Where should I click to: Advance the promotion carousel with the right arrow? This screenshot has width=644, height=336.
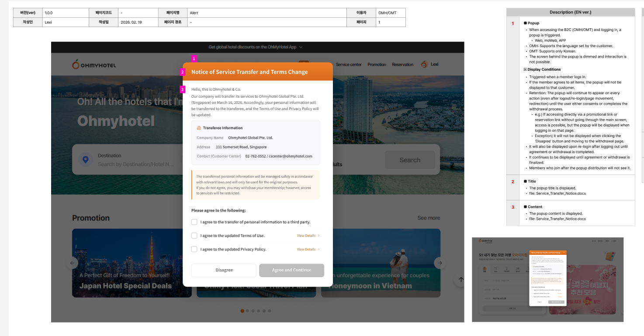[x=440, y=263]
